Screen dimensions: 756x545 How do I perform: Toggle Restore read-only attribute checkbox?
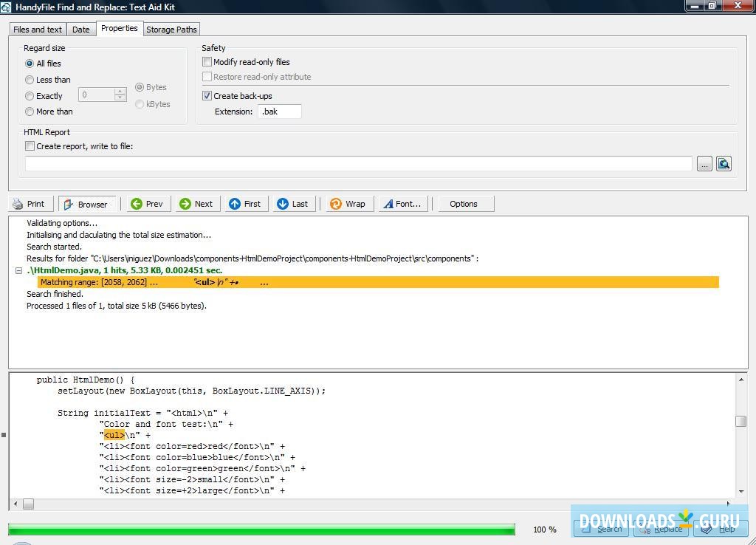pyautogui.click(x=207, y=77)
